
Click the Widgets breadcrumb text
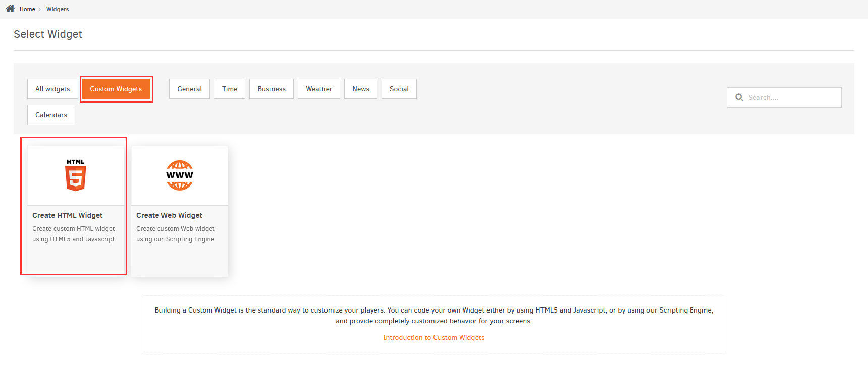tap(58, 9)
